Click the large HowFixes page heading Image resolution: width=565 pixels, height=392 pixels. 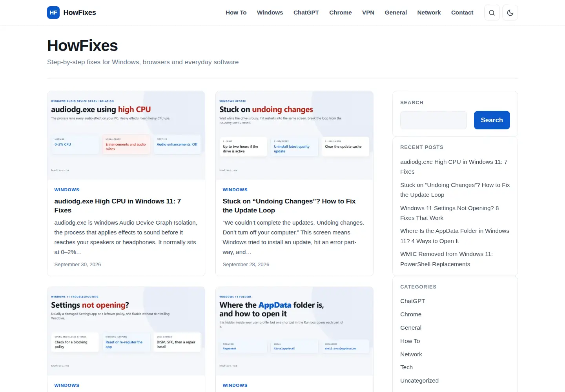coord(82,46)
